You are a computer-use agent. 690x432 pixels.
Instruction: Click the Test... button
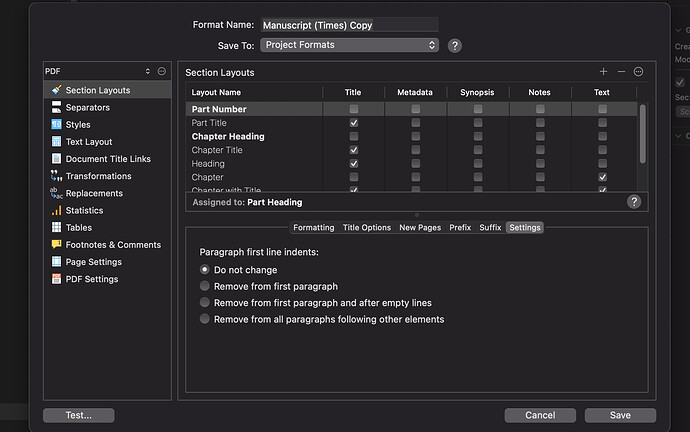pyautogui.click(x=79, y=415)
